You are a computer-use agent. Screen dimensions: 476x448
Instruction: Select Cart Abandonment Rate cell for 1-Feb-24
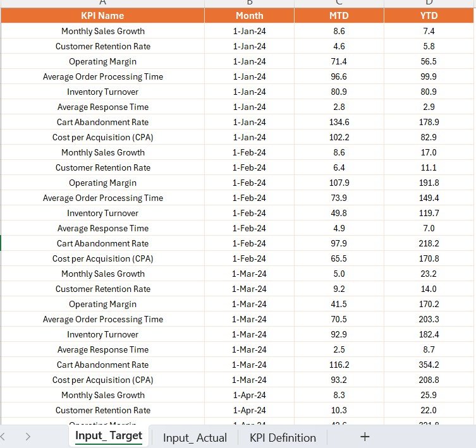pos(102,243)
